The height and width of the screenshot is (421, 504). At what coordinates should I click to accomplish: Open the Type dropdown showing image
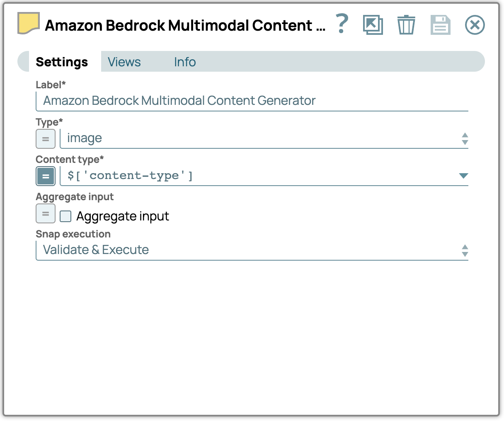tap(264, 138)
